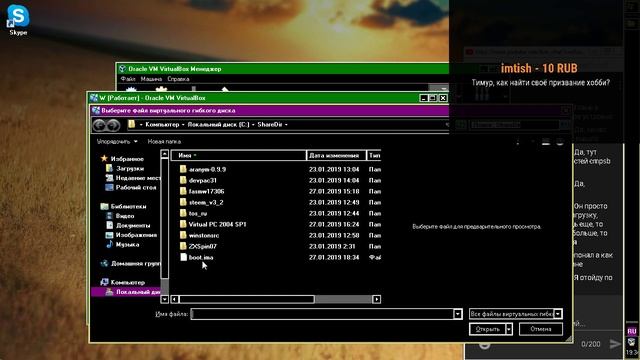
Task: Select the aranym-0.9.9 folder icon
Action: (x=183, y=169)
